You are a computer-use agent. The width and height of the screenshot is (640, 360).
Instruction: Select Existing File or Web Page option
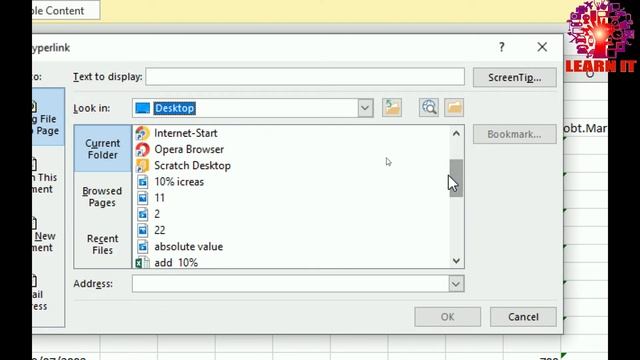[x=48, y=118]
